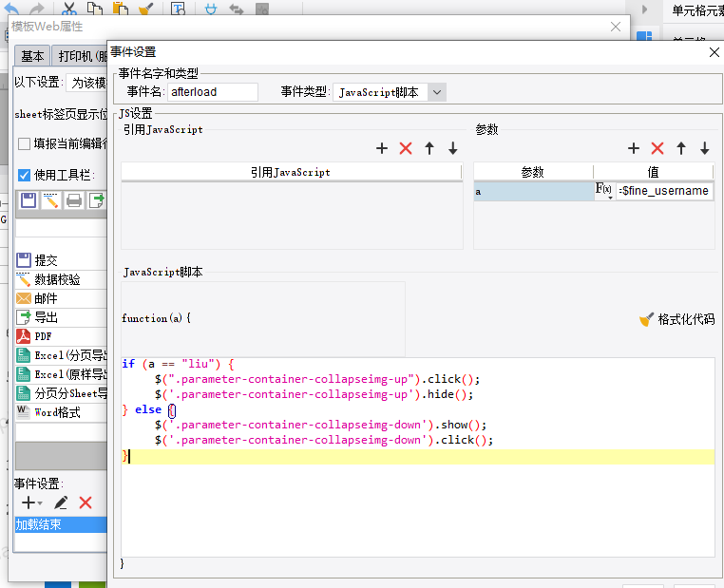
Task: Click code line with .hide()
Action: pyautogui.click(x=314, y=394)
